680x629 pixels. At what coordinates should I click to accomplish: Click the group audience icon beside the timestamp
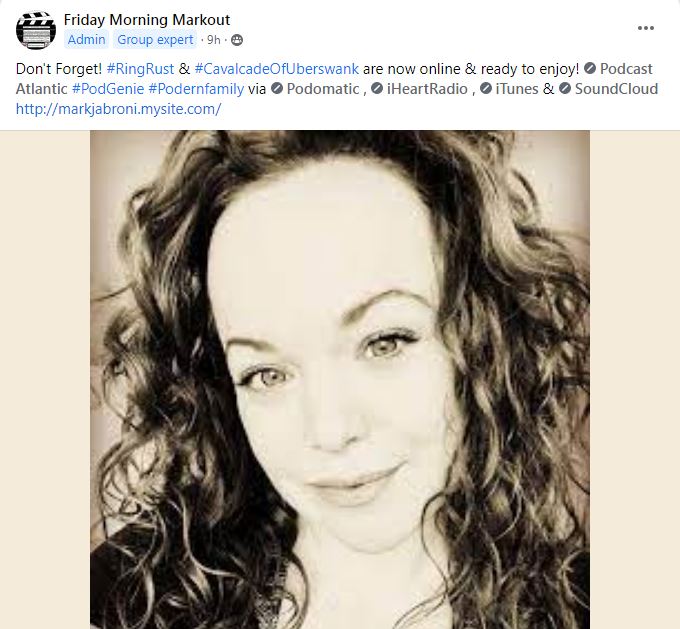point(237,40)
